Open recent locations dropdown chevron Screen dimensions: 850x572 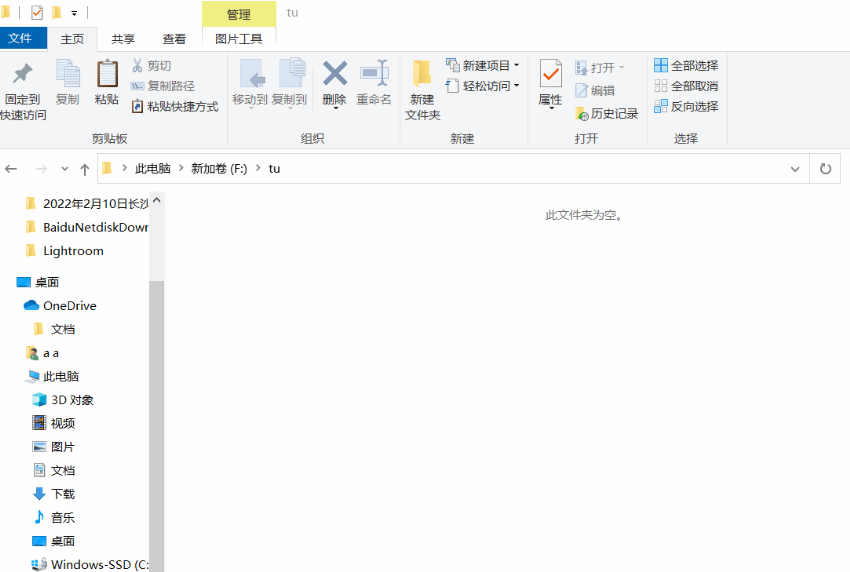click(65, 169)
